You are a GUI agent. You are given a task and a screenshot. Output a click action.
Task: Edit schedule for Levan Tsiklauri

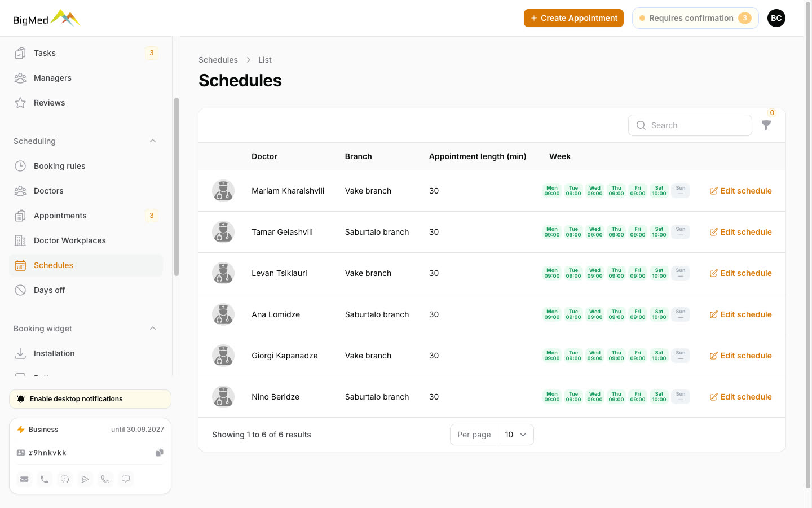[740, 273]
